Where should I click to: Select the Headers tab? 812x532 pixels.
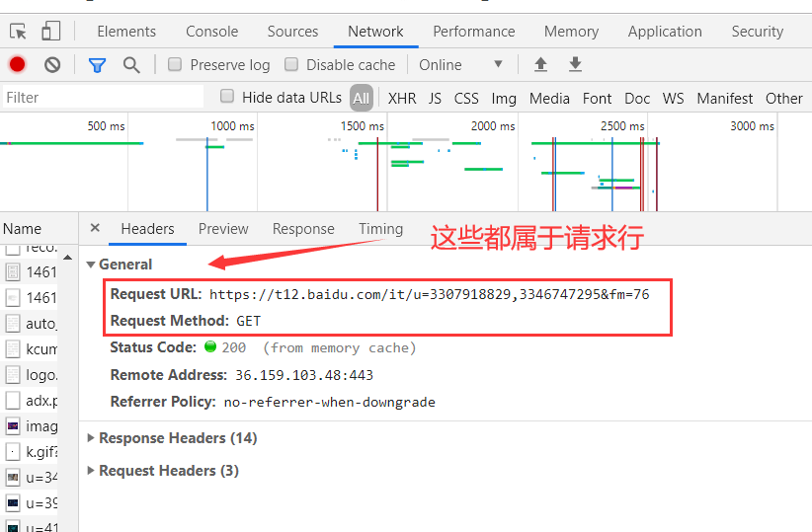[x=147, y=229]
